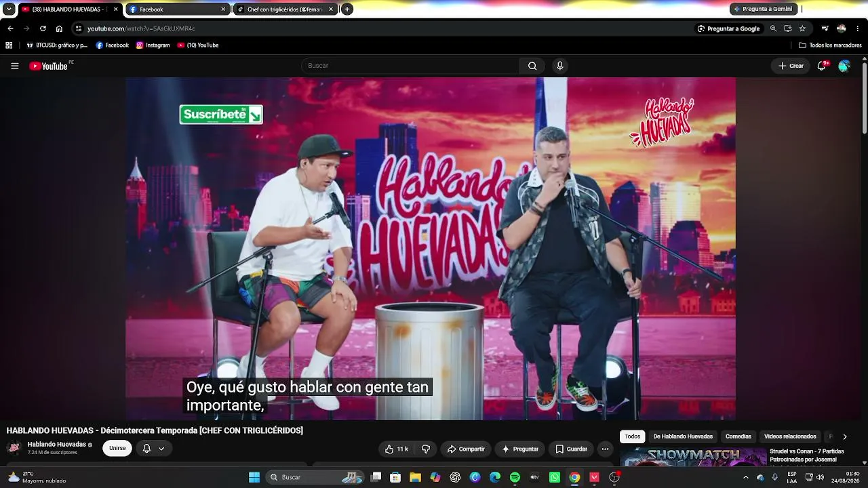Open the browser home page icon
The width and height of the screenshot is (868, 488).
[59, 28]
